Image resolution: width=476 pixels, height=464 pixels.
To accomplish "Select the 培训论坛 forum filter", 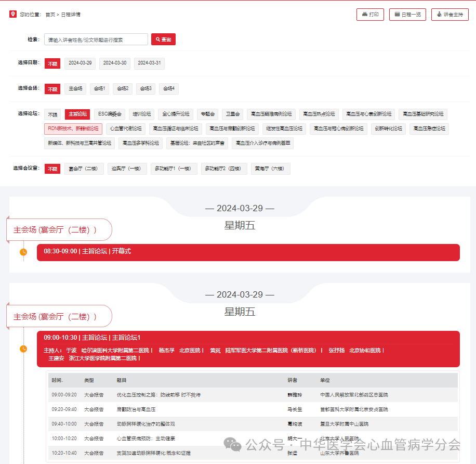I will [x=142, y=114].
